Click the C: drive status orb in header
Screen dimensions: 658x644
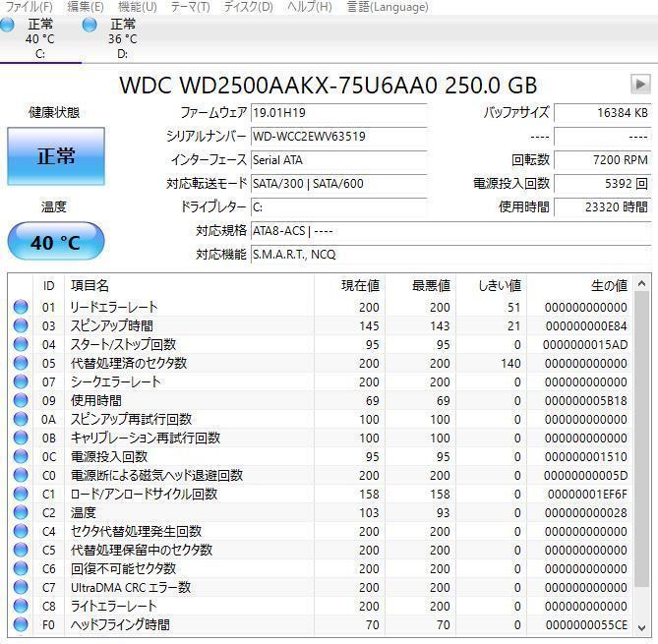tap(7, 25)
